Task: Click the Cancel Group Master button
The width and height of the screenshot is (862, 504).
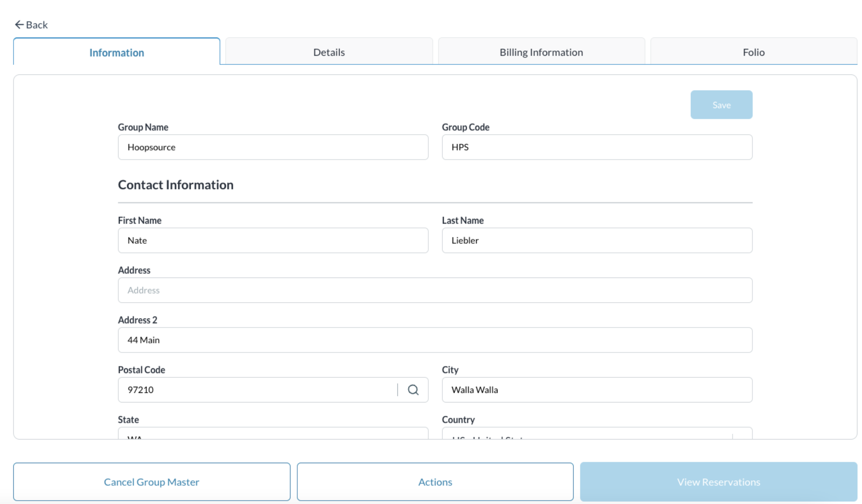Action: [152, 482]
